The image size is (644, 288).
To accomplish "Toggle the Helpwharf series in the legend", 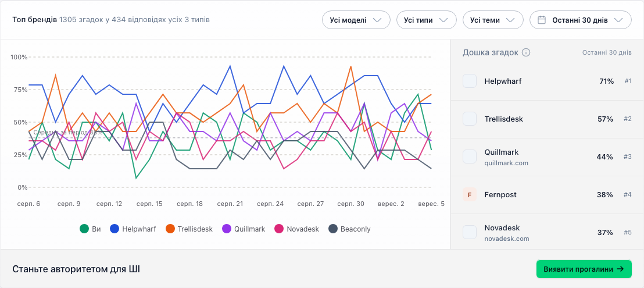I will [x=133, y=229].
